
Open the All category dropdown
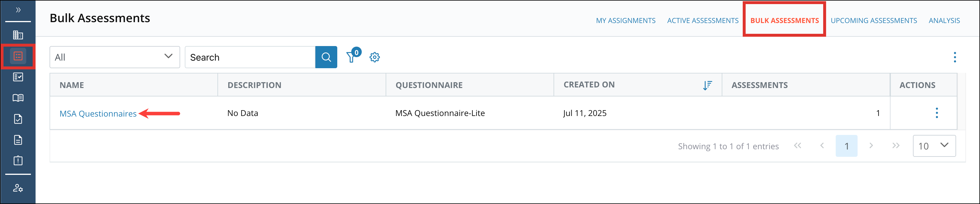(114, 57)
